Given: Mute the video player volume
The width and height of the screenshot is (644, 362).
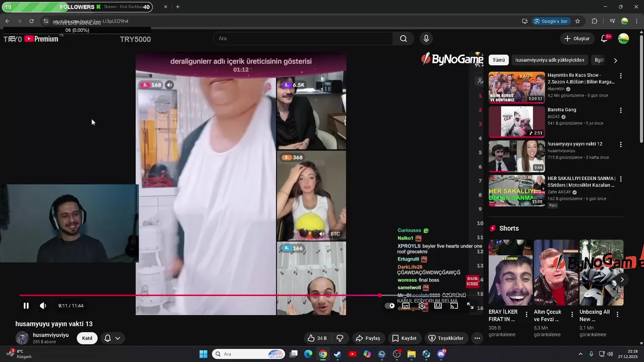Looking at the screenshot, I should point(43,306).
